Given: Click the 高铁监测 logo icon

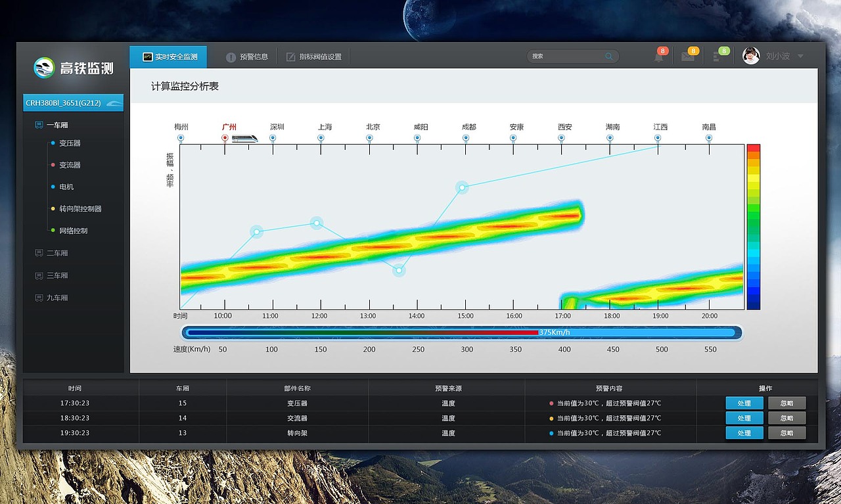Looking at the screenshot, I should click(45, 67).
